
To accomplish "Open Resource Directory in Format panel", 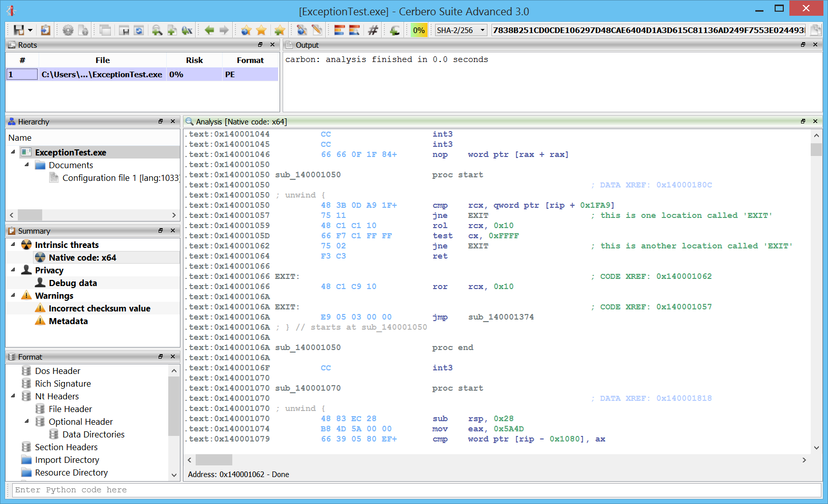I will [71, 472].
